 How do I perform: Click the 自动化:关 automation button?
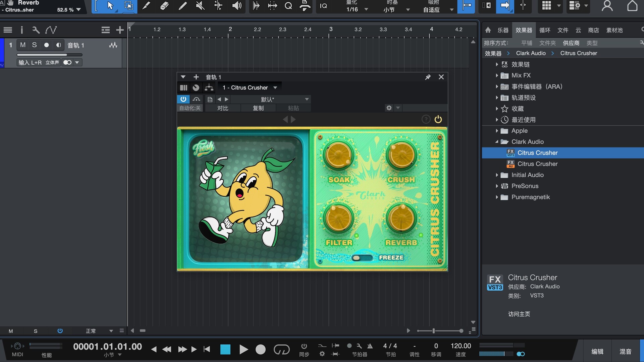[x=190, y=108]
